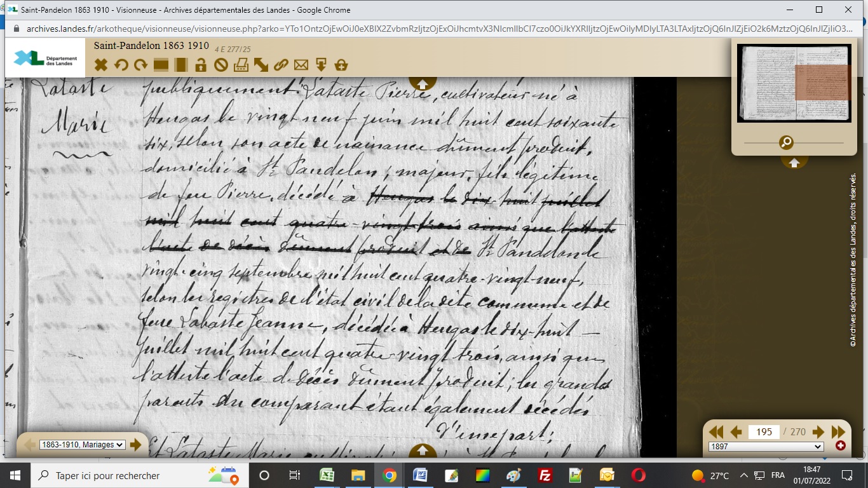Rotate the image counterclockwise
868x488 pixels.
click(121, 65)
